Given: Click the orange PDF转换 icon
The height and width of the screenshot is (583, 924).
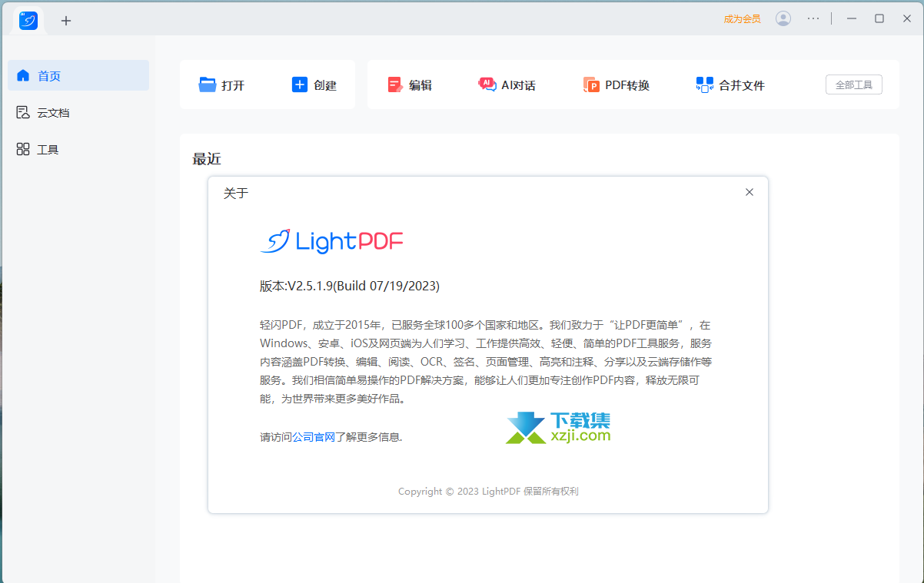Looking at the screenshot, I should point(590,84).
